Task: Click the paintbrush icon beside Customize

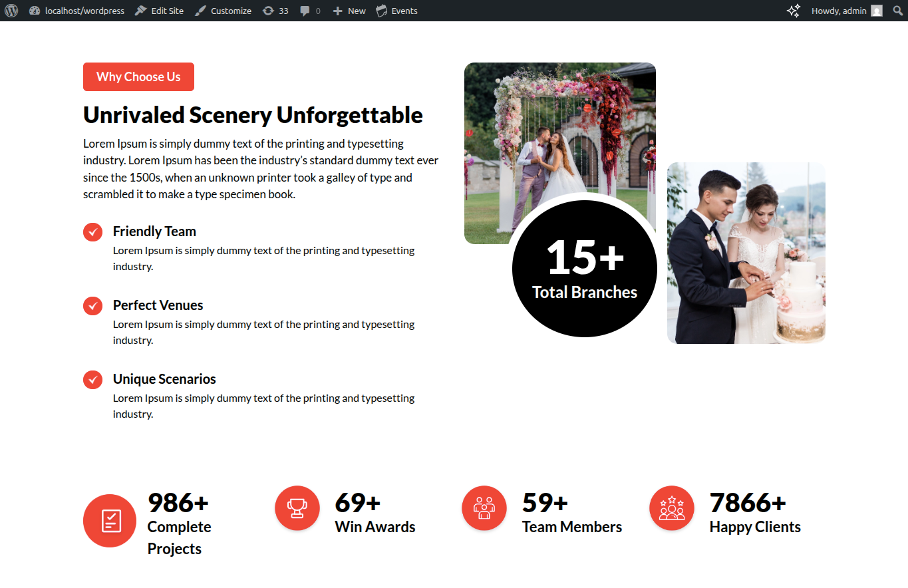Action: [x=200, y=11]
